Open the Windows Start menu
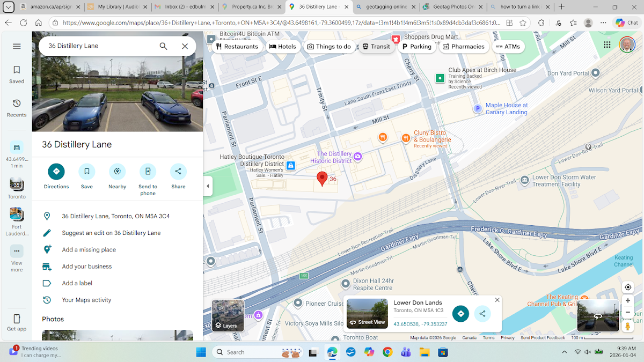The image size is (644, 362). click(x=201, y=352)
